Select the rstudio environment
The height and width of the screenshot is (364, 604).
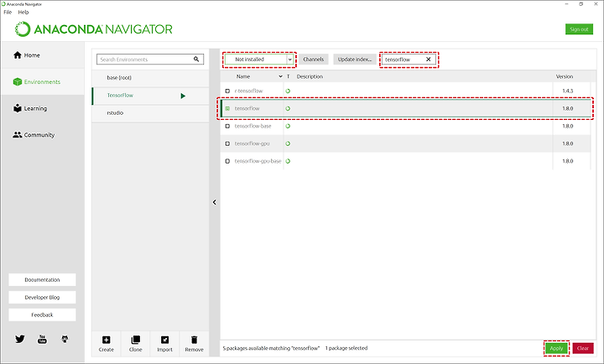[150, 113]
